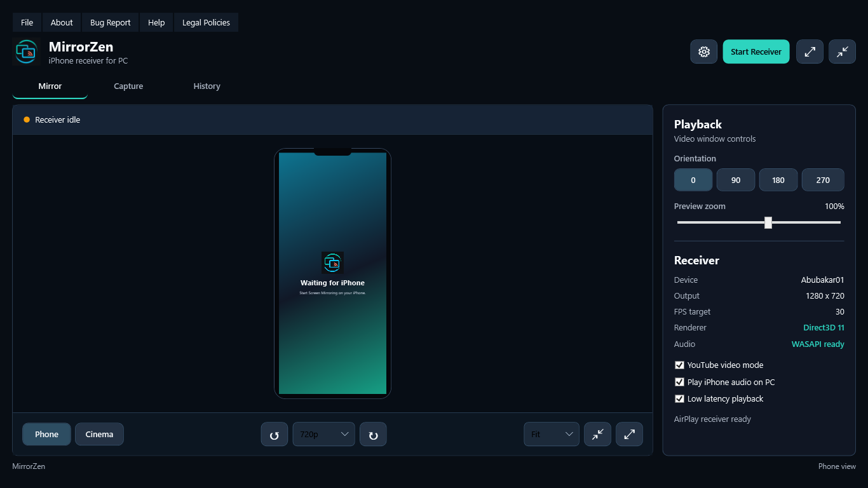
Task: Click the Direct3D 11 renderer value
Action: pyautogui.click(x=824, y=328)
